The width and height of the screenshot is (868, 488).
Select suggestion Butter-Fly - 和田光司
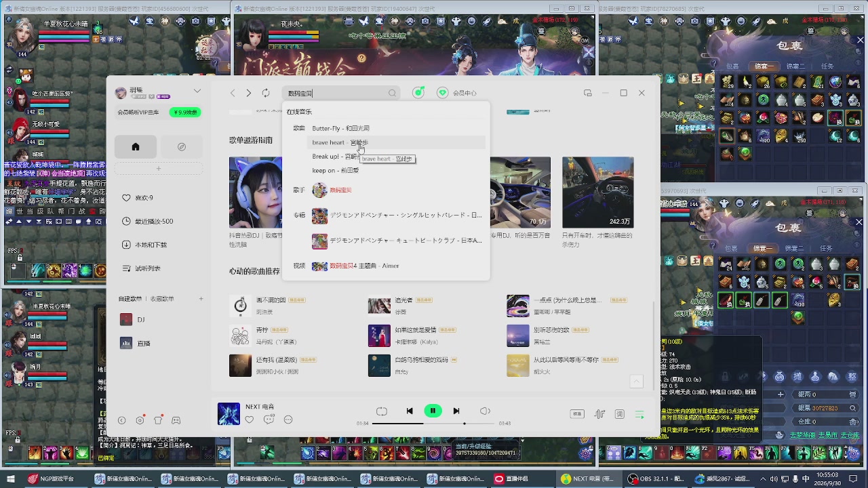[x=340, y=128]
